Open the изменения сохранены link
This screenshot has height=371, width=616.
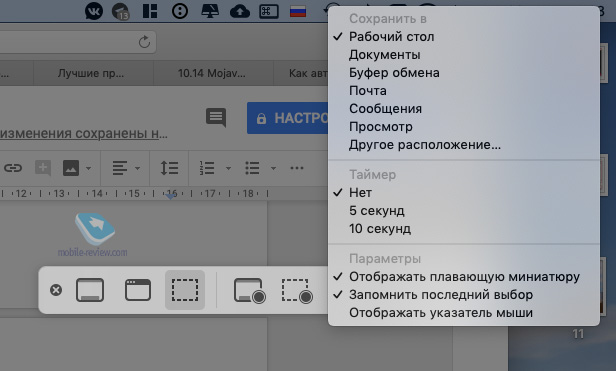point(84,133)
